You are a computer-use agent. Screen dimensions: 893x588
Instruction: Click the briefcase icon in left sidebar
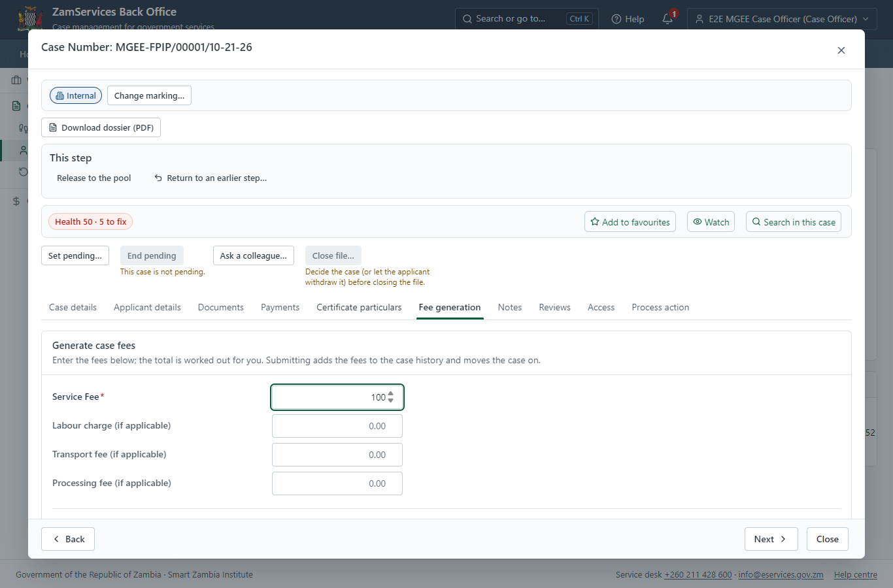[x=16, y=80]
